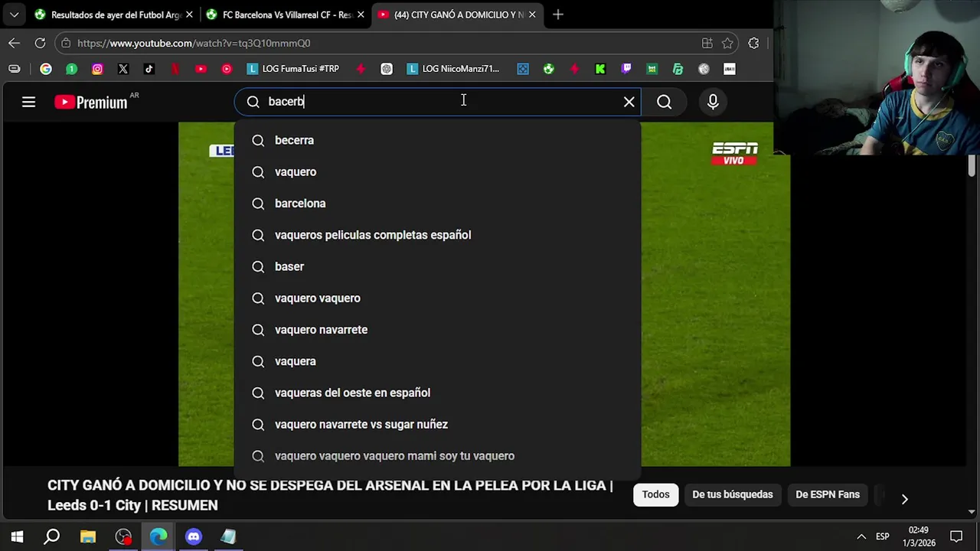
Task: Open the Netflix bookmark
Action: tap(175, 69)
